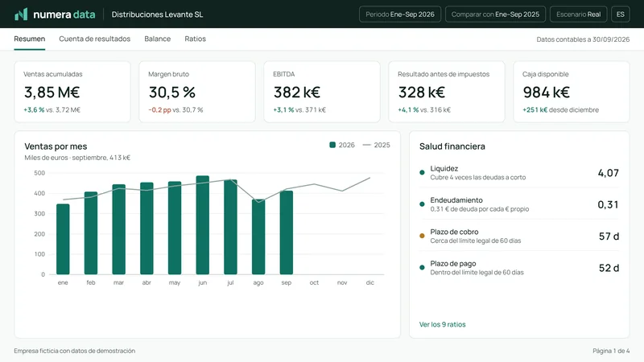Click '+251 k€ desde diciembre' text
Viewport: 644px width, 362px height.
pyautogui.click(x=560, y=110)
